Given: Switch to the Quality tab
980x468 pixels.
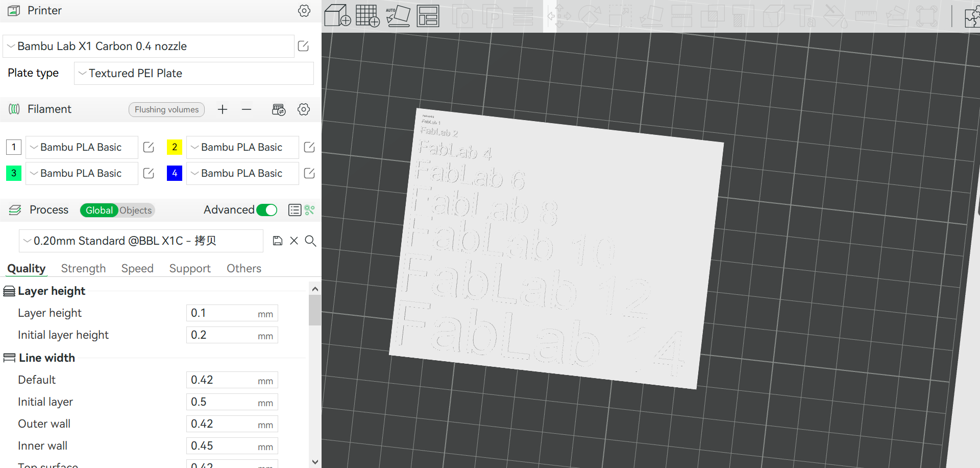Looking at the screenshot, I should click(x=26, y=268).
